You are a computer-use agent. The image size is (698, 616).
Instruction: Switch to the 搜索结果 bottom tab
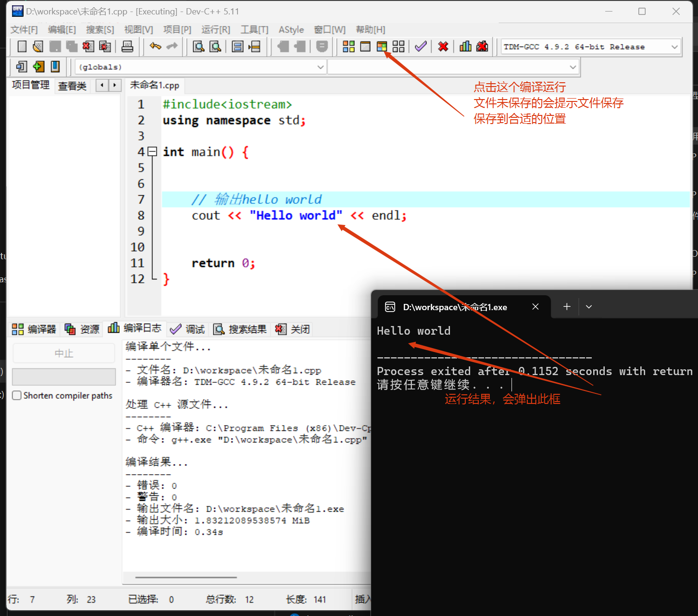(240, 329)
